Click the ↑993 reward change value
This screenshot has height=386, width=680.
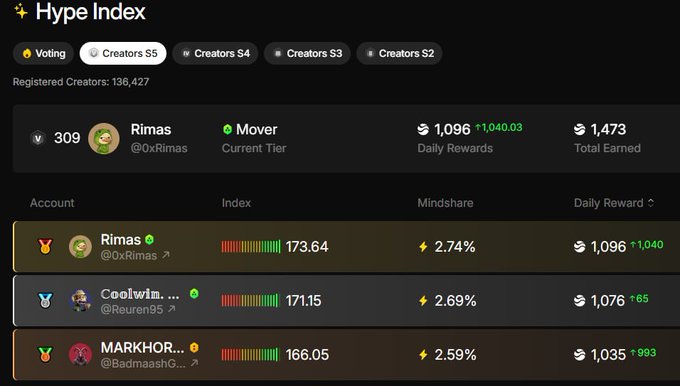click(643, 353)
